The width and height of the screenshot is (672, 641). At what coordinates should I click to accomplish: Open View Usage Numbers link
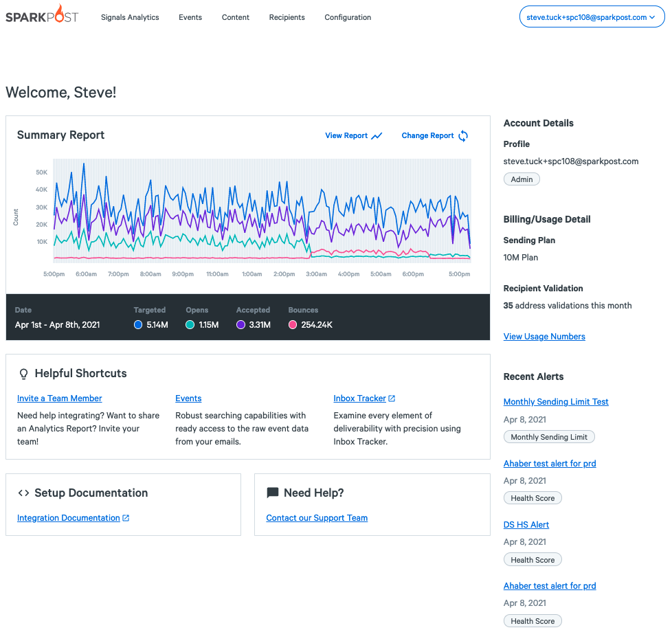(544, 337)
